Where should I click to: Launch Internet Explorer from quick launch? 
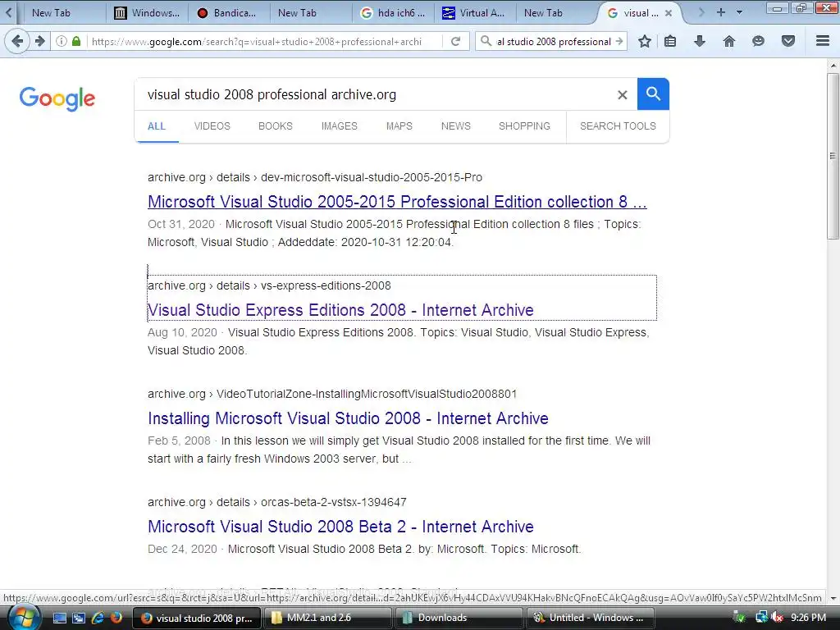[x=98, y=618]
